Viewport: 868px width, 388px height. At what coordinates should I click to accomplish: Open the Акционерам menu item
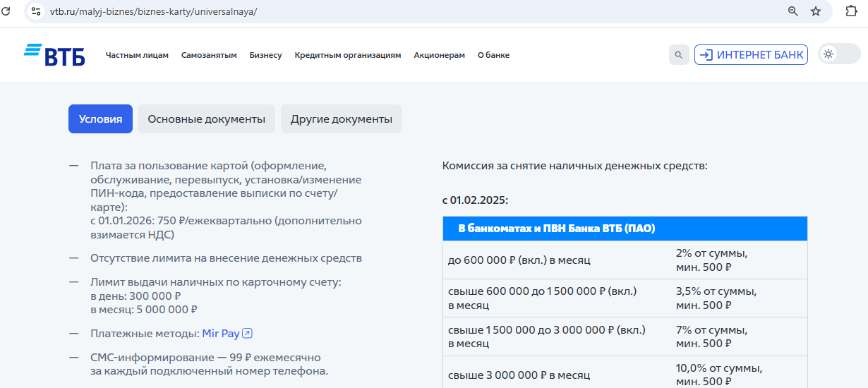coord(439,55)
